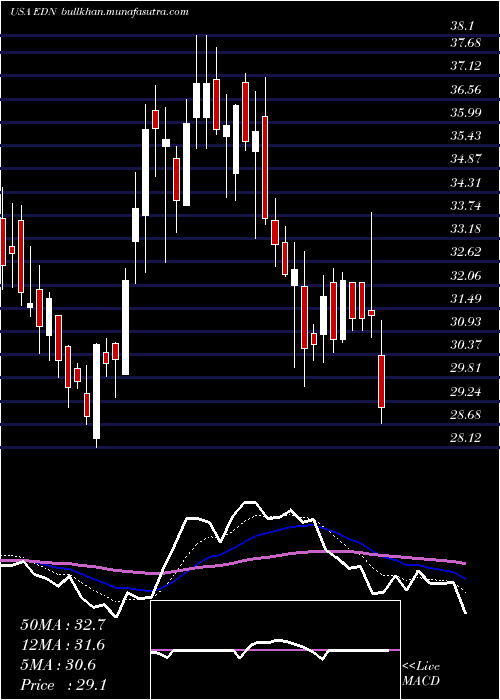Click the 12MA : 31.6 readout
The width and height of the screenshot is (500, 700).
click(63, 645)
